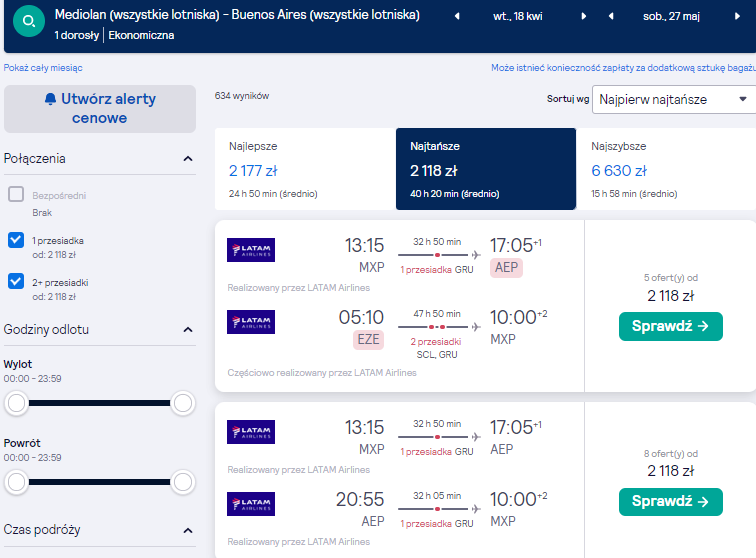
Task: Click LATAM logo on 20:55 AEP return flight
Action: [x=251, y=504]
